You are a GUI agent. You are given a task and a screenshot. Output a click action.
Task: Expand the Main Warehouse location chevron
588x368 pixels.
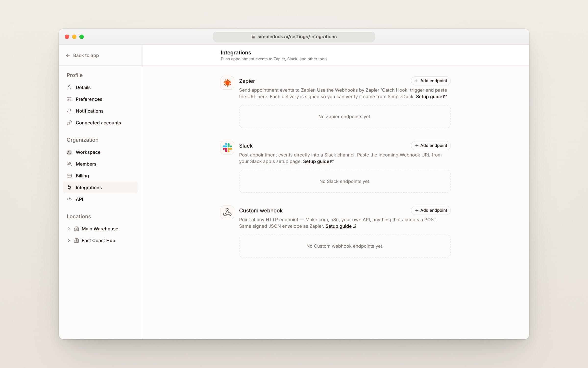click(69, 229)
